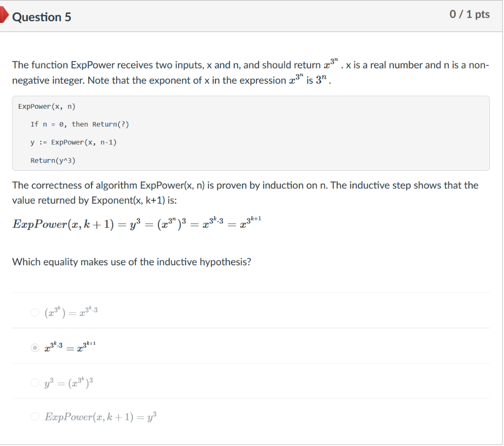The height and width of the screenshot is (446, 504).
Task: Click the Return(y^3) code line
Action: tap(54, 160)
